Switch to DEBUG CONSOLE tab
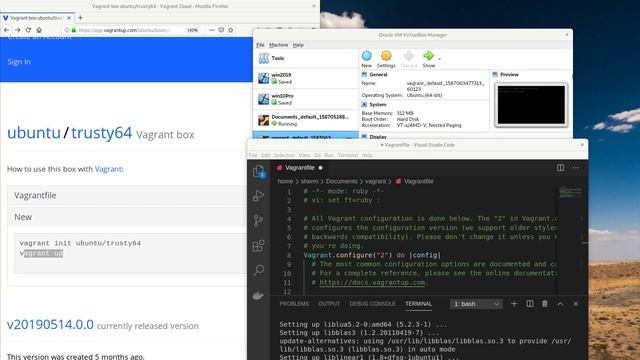The width and height of the screenshot is (640, 360). (x=372, y=304)
